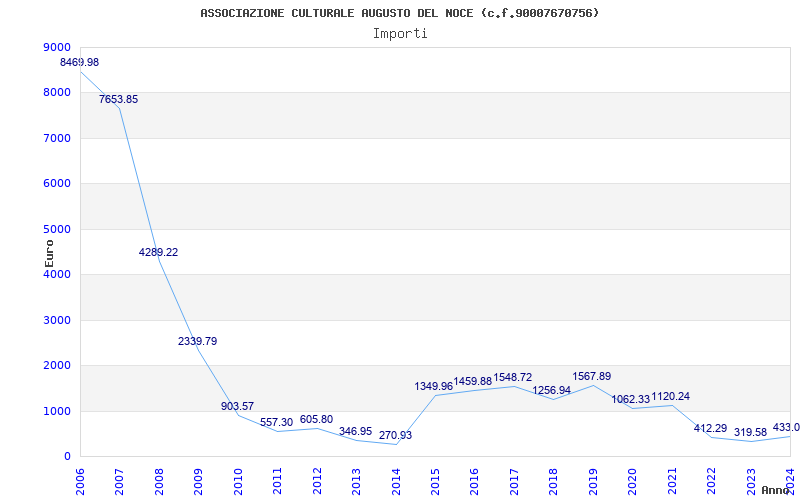Click x-axis year label 2010
800x500 pixels.
238,480
